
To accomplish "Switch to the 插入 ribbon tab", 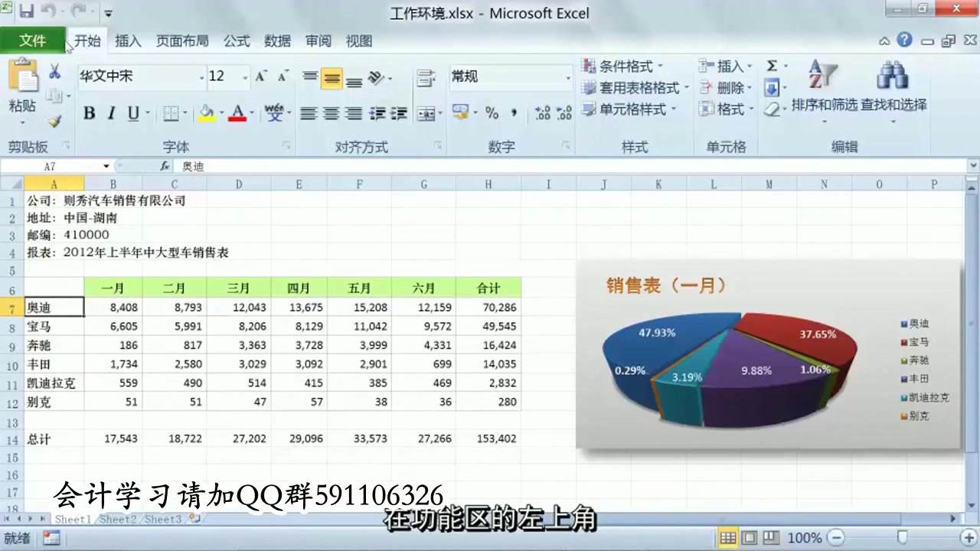I will [x=128, y=41].
